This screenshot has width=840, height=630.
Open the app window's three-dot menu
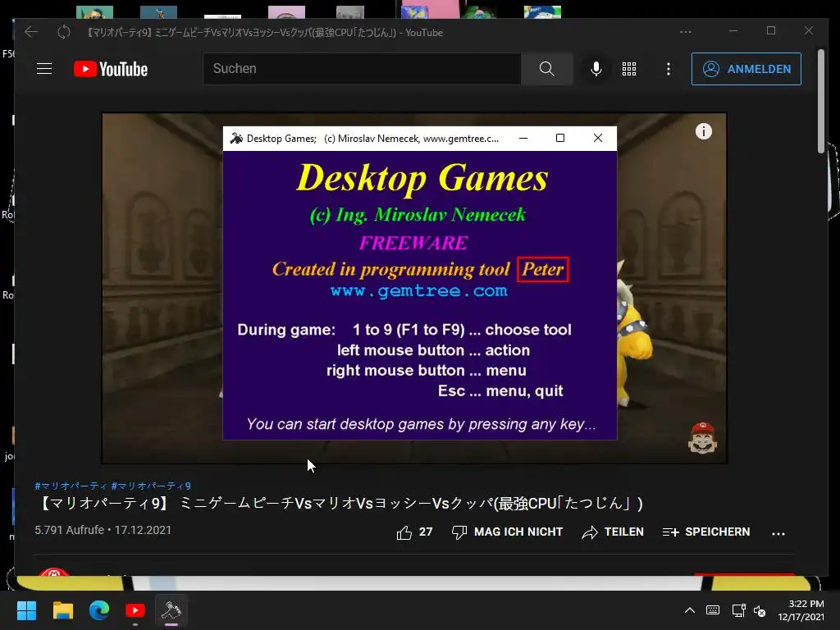click(686, 32)
